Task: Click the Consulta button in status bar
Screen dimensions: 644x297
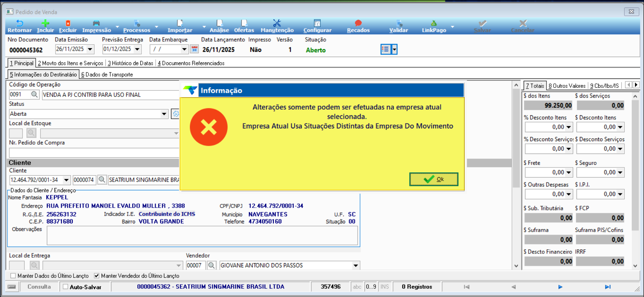Action: (x=39, y=287)
